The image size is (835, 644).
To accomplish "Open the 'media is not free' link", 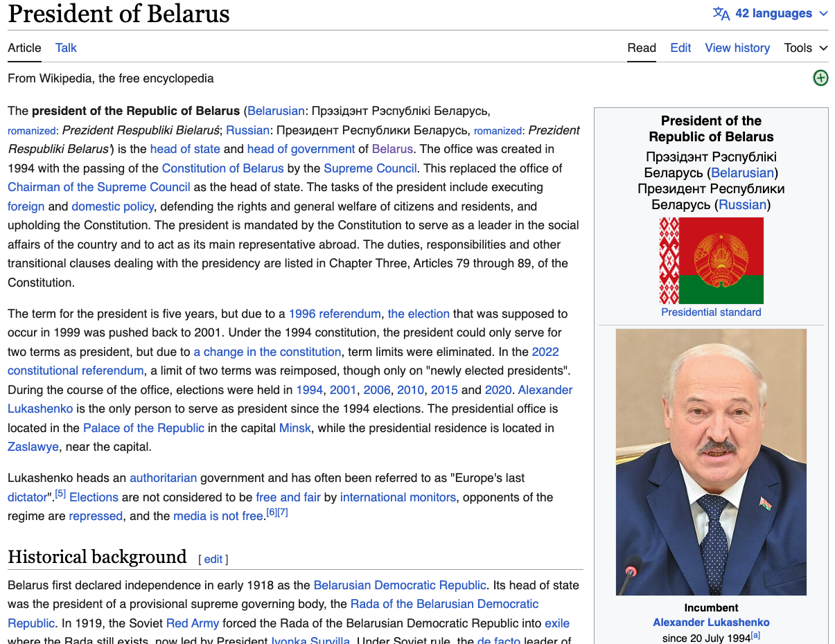I will pos(218,516).
